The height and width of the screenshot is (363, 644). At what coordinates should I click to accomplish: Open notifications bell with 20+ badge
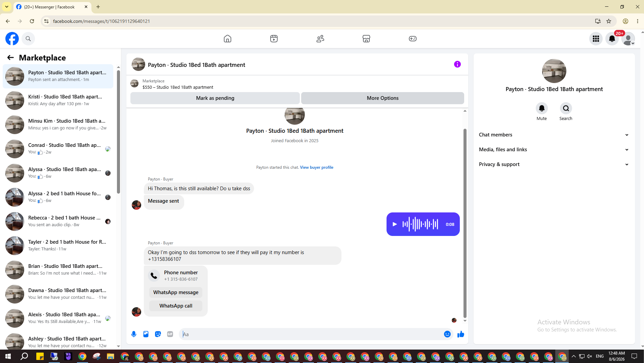pos(612,39)
